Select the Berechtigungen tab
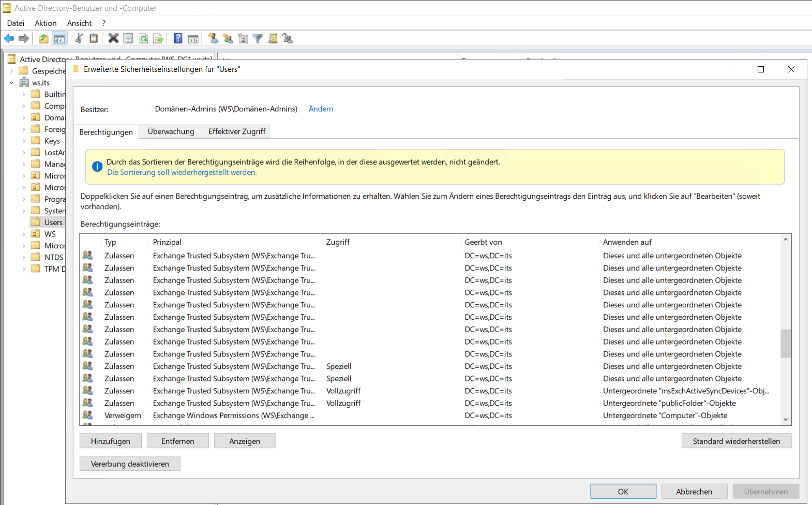Screen dimensions: 812x505 coord(106,132)
